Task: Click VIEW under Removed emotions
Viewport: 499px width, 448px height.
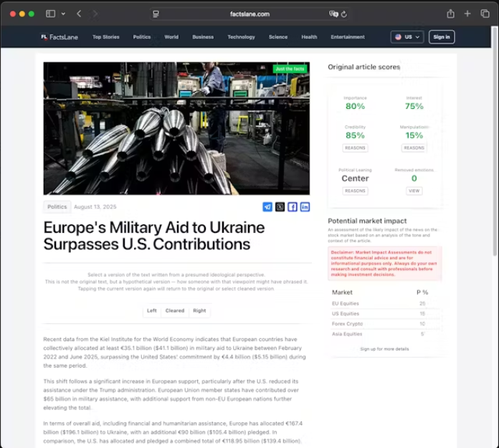Action: (414, 191)
